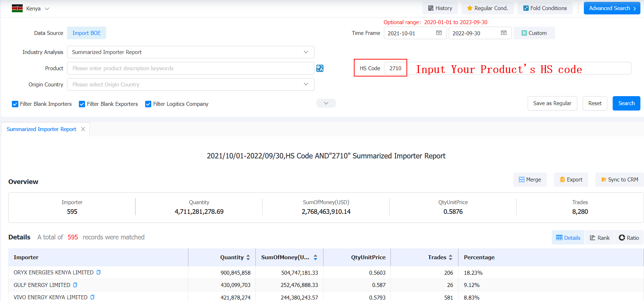644x301 pixels.
Task: Switch to Summarized Importer Report tab
Action: click(41, 129)
